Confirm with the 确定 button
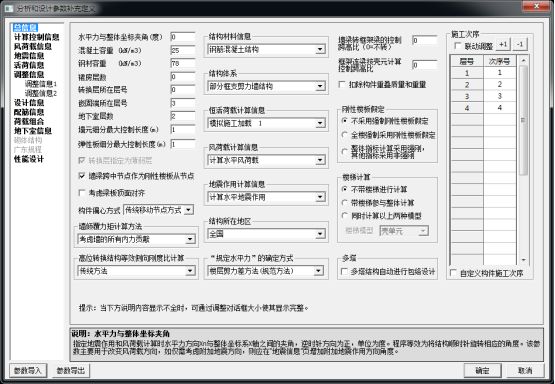 (x=482, y=371)
